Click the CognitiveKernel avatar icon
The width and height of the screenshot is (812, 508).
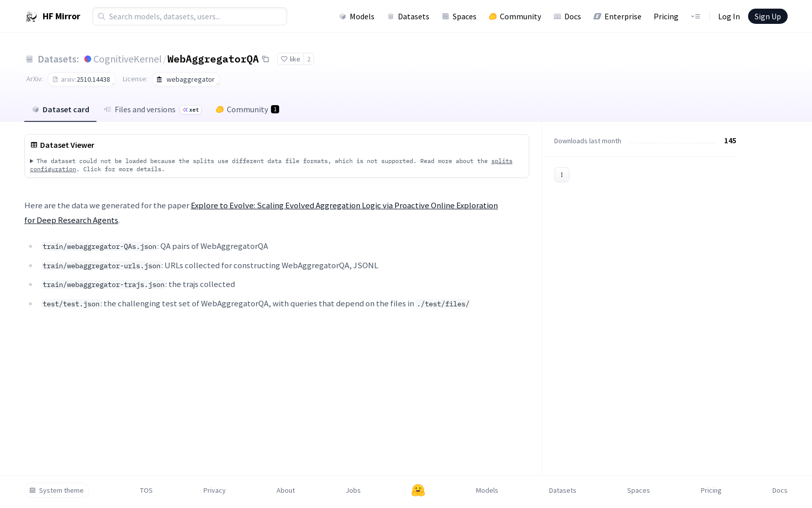(x=88, y=59)
